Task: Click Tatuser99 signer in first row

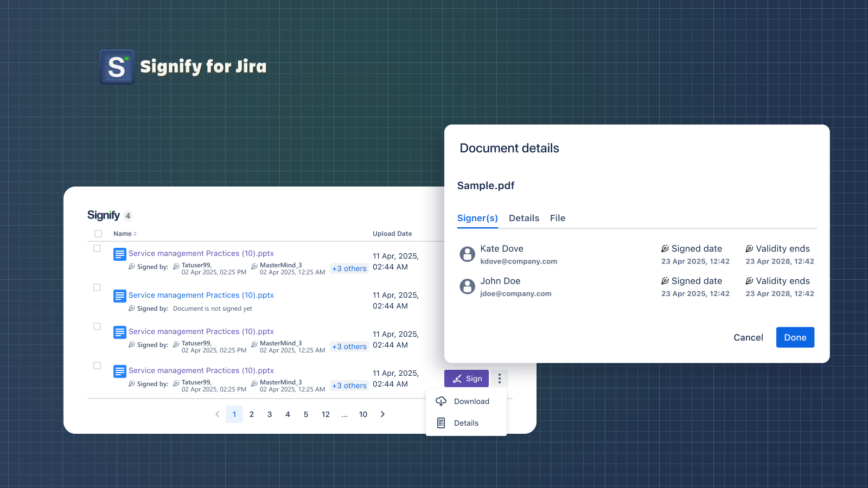Action: pyautogui.click(x=196, y=265)
